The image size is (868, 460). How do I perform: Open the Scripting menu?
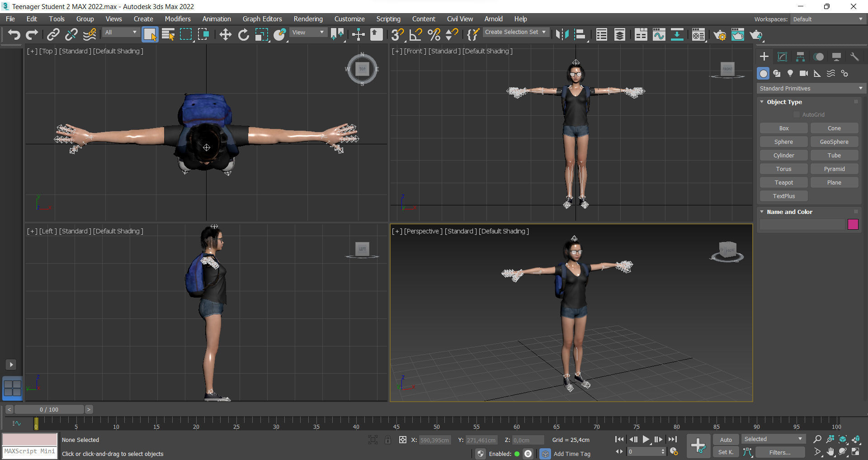388,19
